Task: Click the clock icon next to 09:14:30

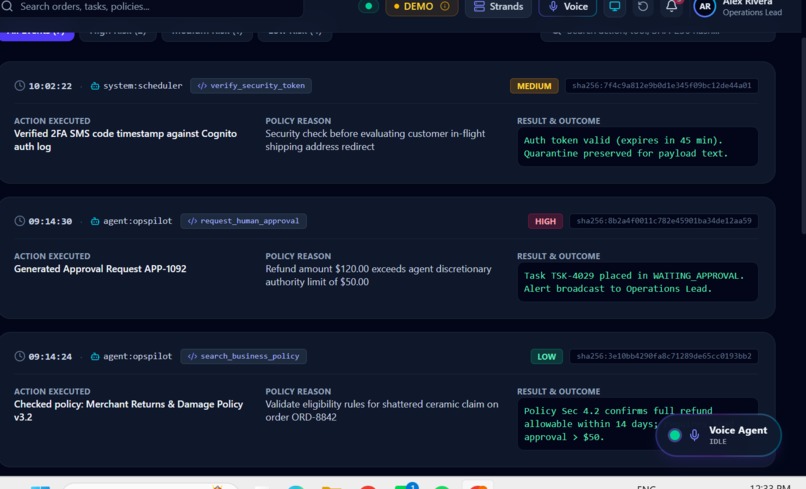Action: pyautogui.click(x=20, y=221)
